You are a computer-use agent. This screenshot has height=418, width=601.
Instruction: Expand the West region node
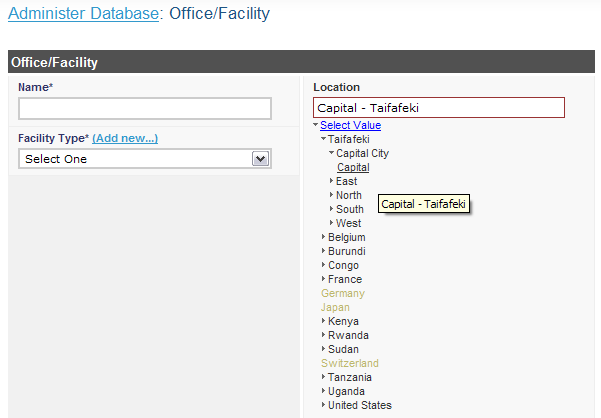tap(331, 223)
